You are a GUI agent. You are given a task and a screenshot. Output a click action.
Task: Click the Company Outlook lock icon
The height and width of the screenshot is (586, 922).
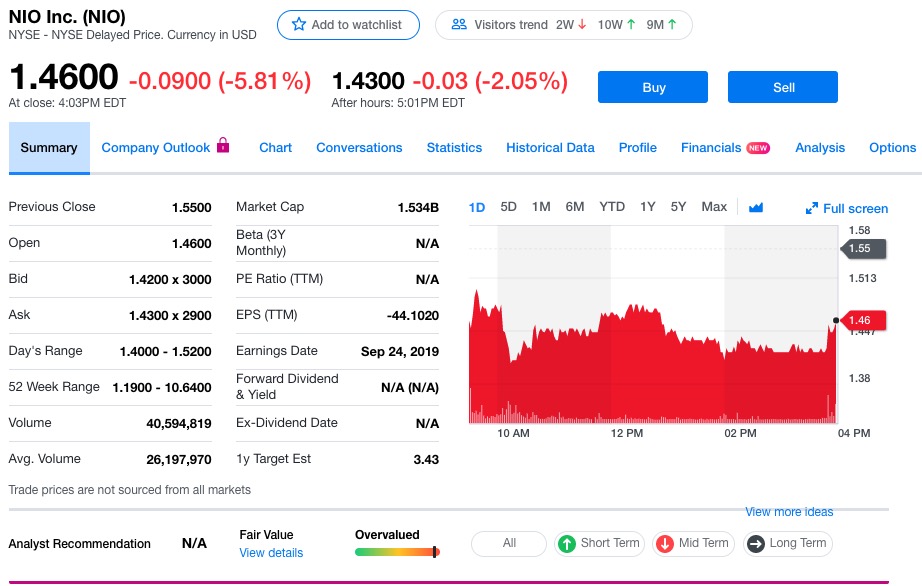pyautogui.click(x=223, y=145)
